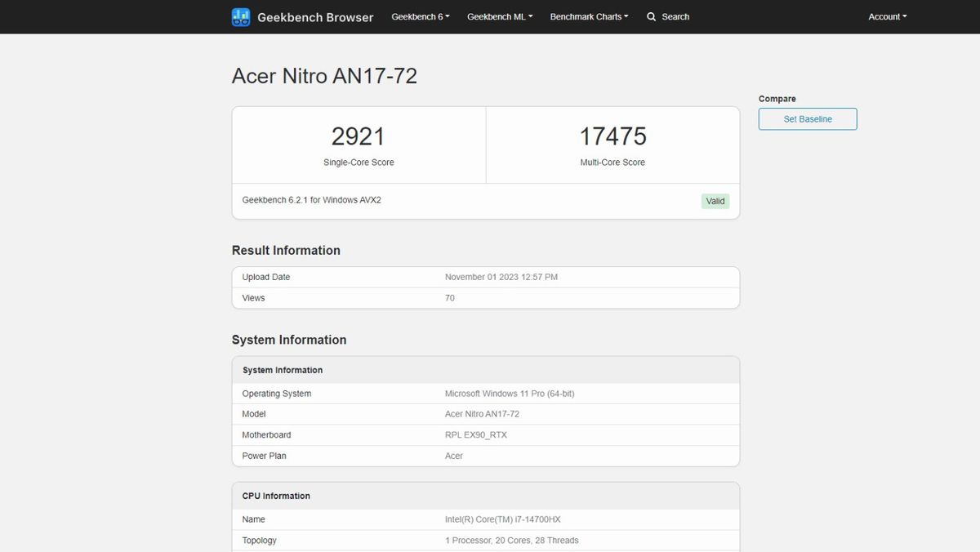Click the upload date November 01 2023 value

pyautogui.click(x=501, y=278)
